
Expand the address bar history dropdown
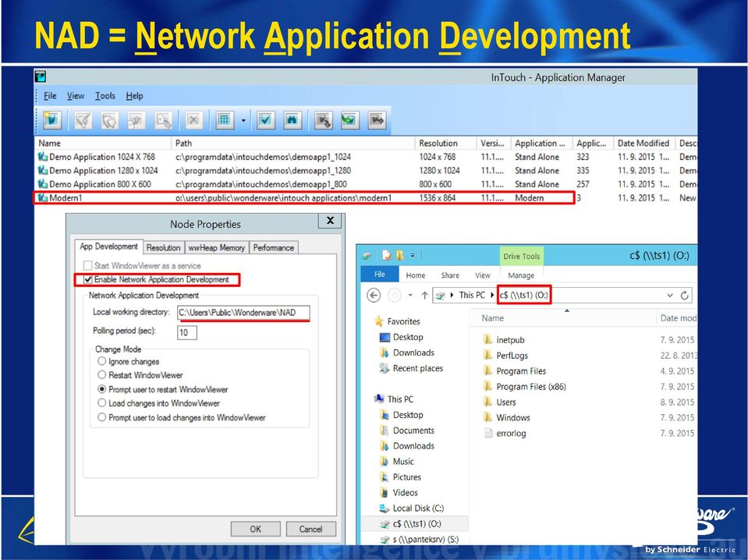(x=670, y=296)
